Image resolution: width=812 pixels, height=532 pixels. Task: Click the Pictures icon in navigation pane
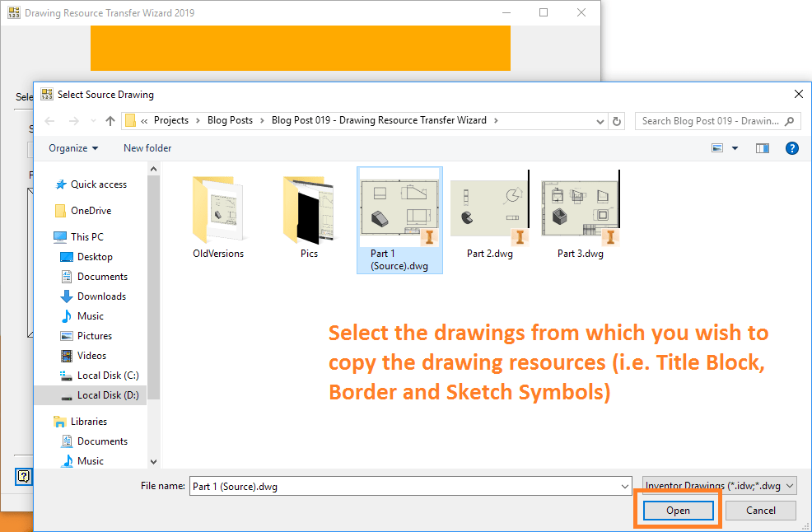point(66,336)
